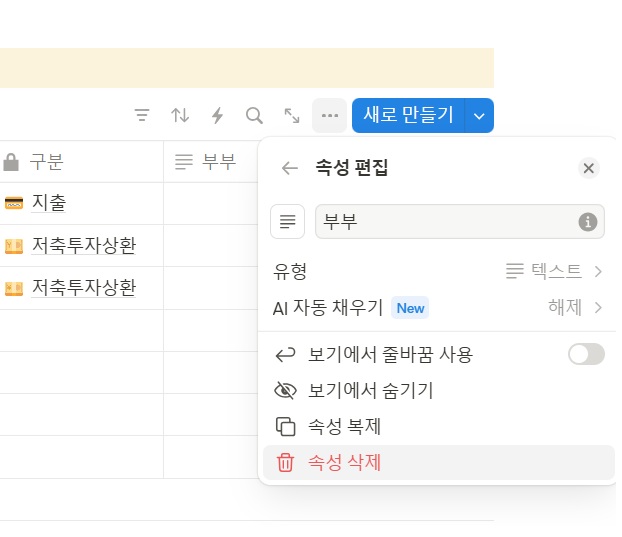Close the 속성 편집 panel
Image resolution: width=622 pixels, height=537 pixels.
click(x=589, y=168)
